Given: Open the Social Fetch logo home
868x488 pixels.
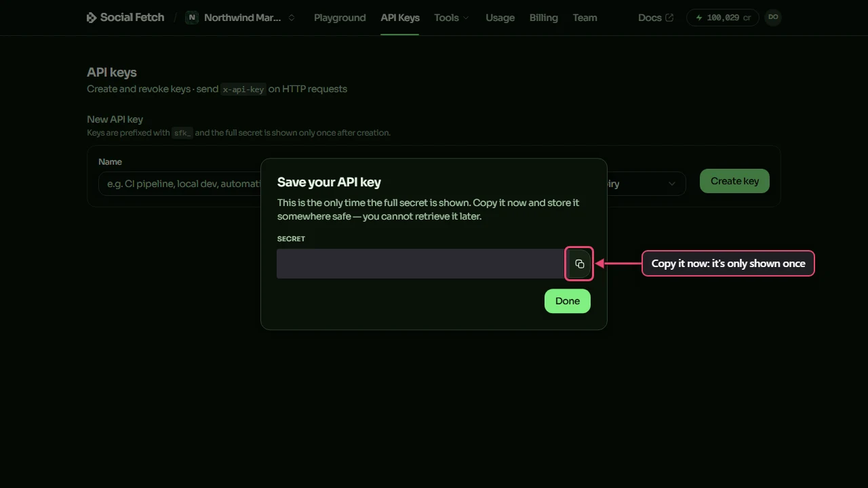Looking at the screenshot, I should coord(125,18).
